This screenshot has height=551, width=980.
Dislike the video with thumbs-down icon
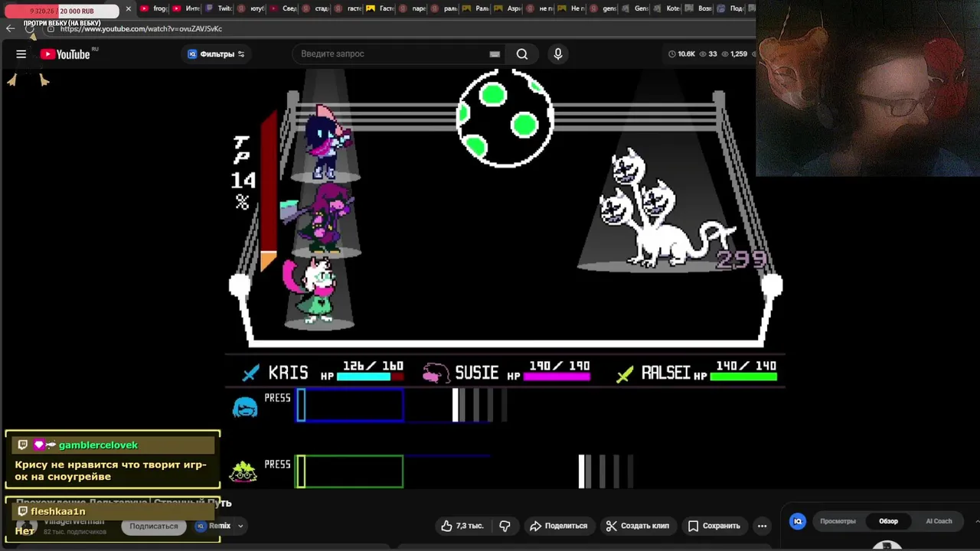point(505,526)
